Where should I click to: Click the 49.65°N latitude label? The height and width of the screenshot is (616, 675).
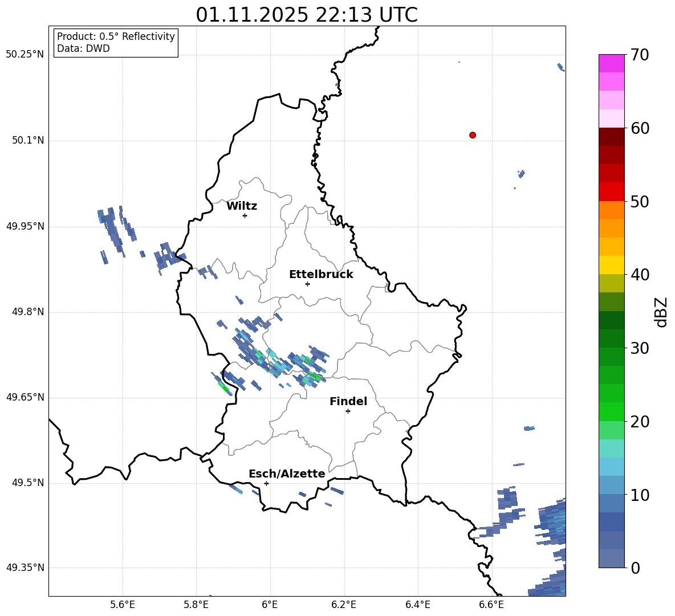point(25,397)
